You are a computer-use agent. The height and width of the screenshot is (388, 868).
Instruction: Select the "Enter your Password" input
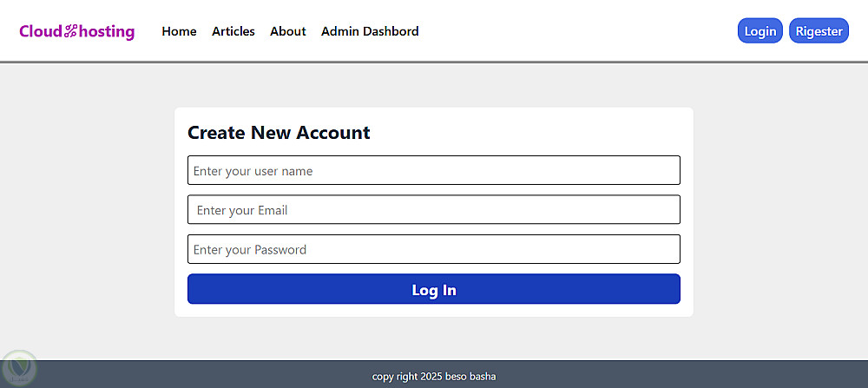[x=433, y=250]
